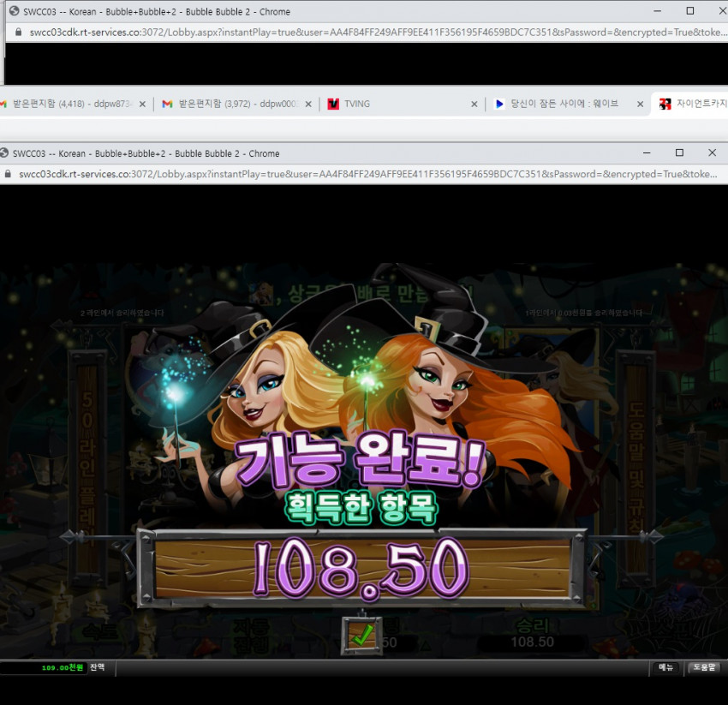The image size is (728, 705).
Task: Click the favicon on the 자이언트카지 tab
Action: (665, 104)
